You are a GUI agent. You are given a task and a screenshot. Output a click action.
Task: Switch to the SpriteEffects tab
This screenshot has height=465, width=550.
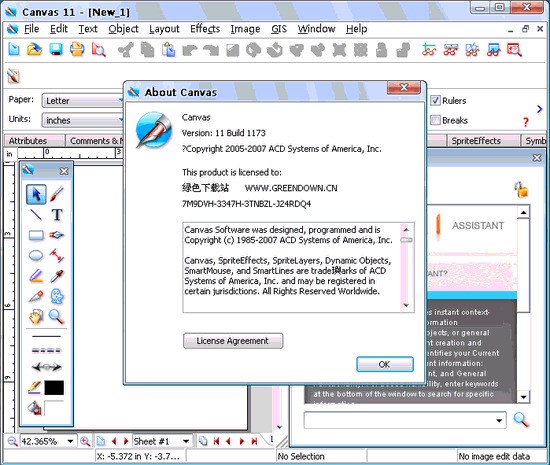tap(476, 141)
